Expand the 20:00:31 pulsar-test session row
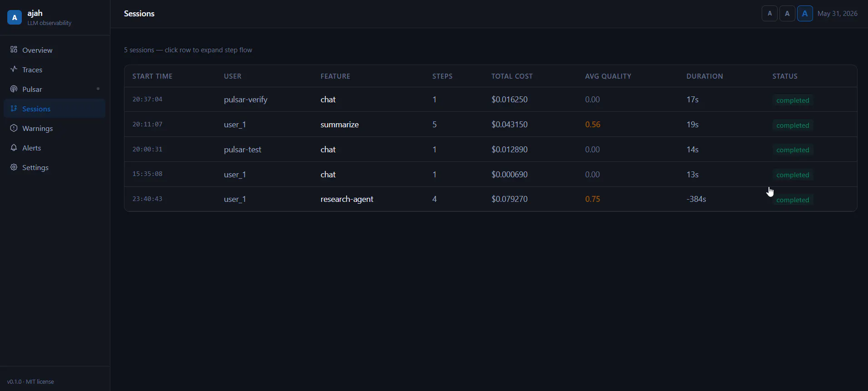 click(491, 150)
